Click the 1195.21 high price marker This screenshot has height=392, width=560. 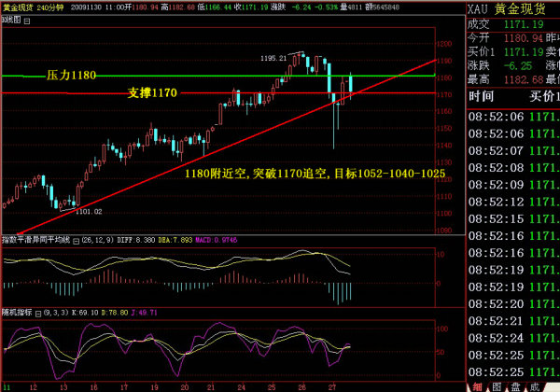(273, 58)
